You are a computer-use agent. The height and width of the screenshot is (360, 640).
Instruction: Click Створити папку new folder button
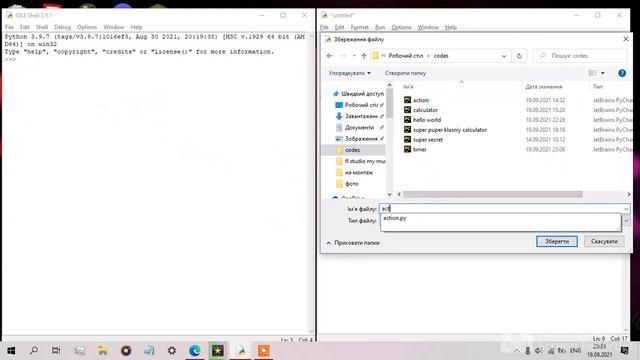405,73
